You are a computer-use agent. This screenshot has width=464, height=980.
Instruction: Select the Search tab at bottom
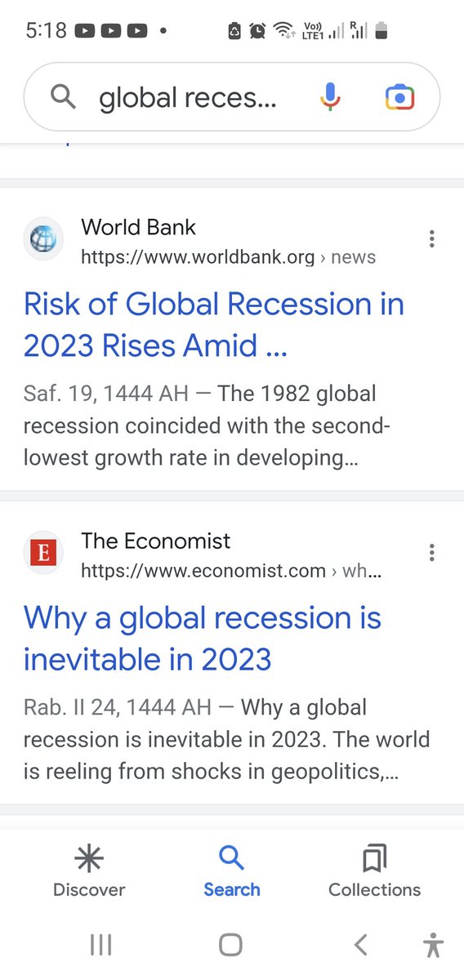pyautogui.click(x=232, y=871)
